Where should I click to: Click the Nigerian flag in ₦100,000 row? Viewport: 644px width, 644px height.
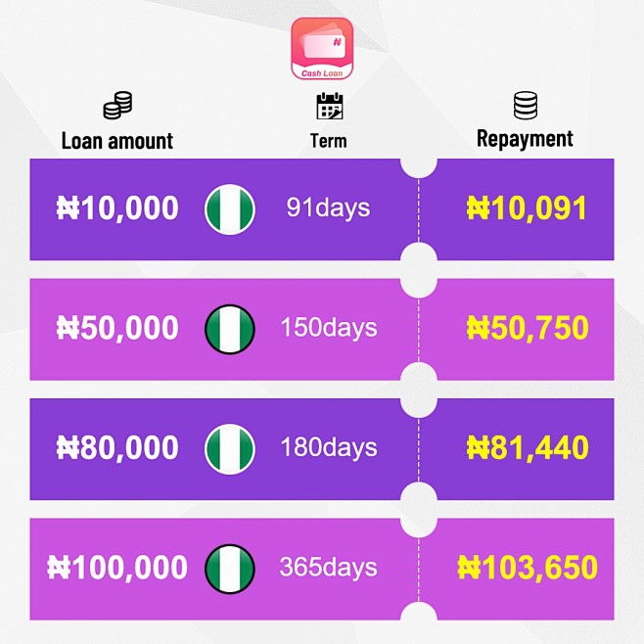coord(230,570)
